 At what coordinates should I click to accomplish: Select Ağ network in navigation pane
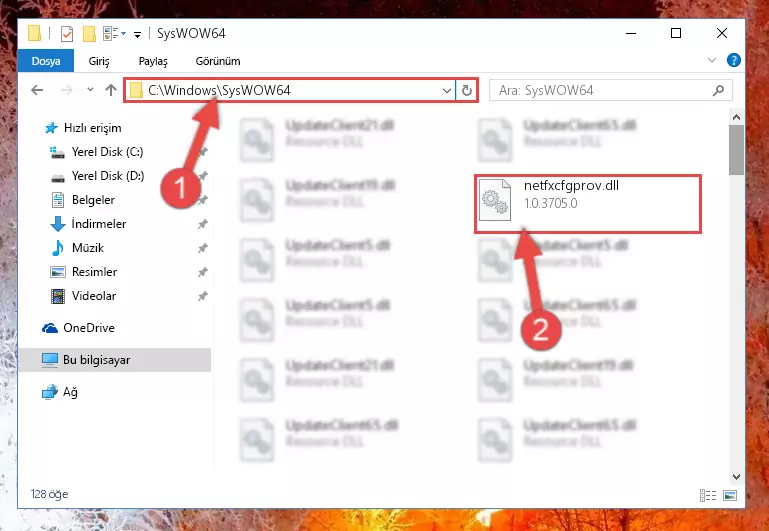tap(70, 392)
